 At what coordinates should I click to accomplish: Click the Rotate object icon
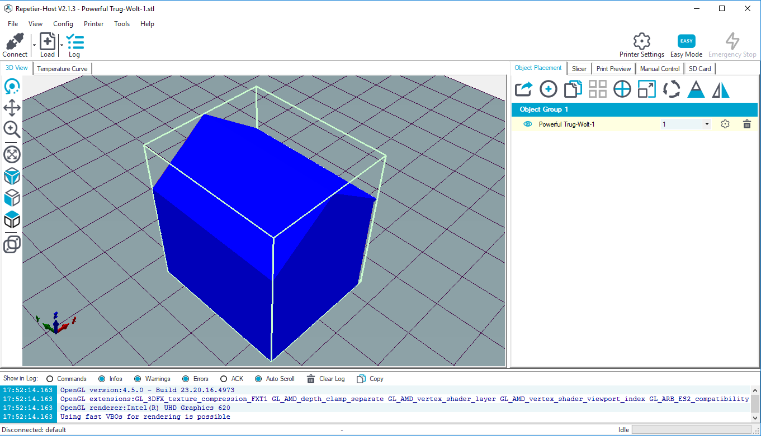(x=672, y=89)
